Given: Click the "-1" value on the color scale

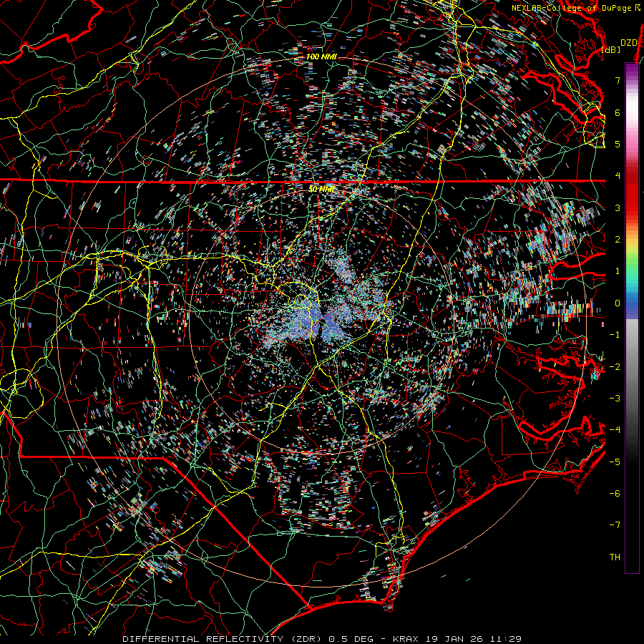Looking at the screenshot, I should [615, 335].
